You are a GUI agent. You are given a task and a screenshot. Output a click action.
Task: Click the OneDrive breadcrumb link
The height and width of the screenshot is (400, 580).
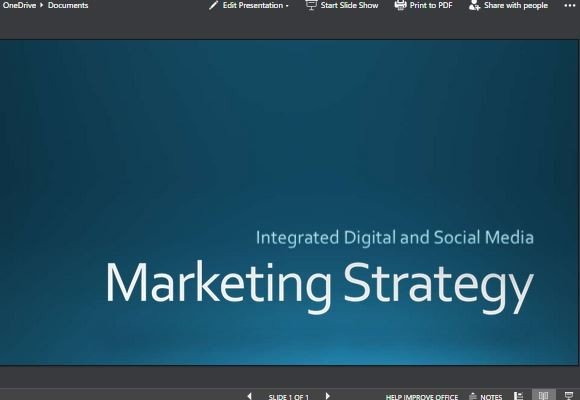tap(19, 5)
